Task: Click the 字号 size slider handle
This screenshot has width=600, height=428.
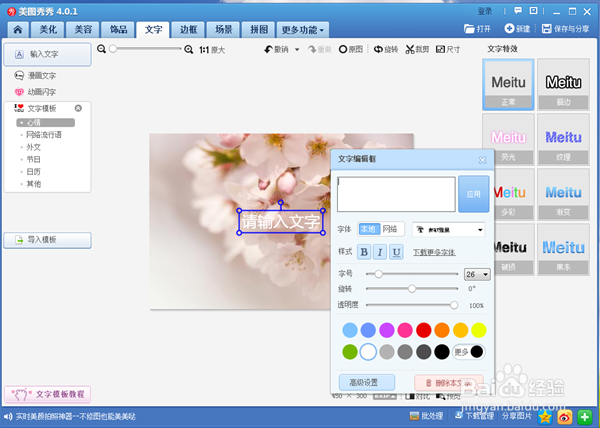Action: click(378, 274)
